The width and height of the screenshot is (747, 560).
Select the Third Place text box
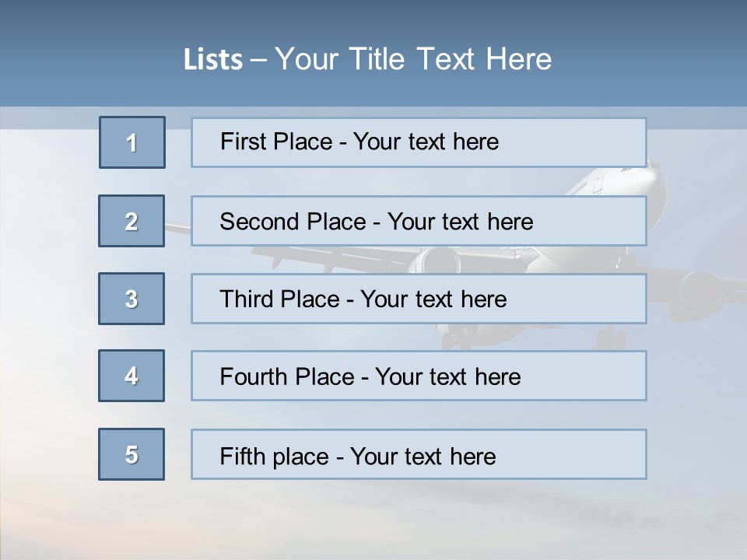419,299
